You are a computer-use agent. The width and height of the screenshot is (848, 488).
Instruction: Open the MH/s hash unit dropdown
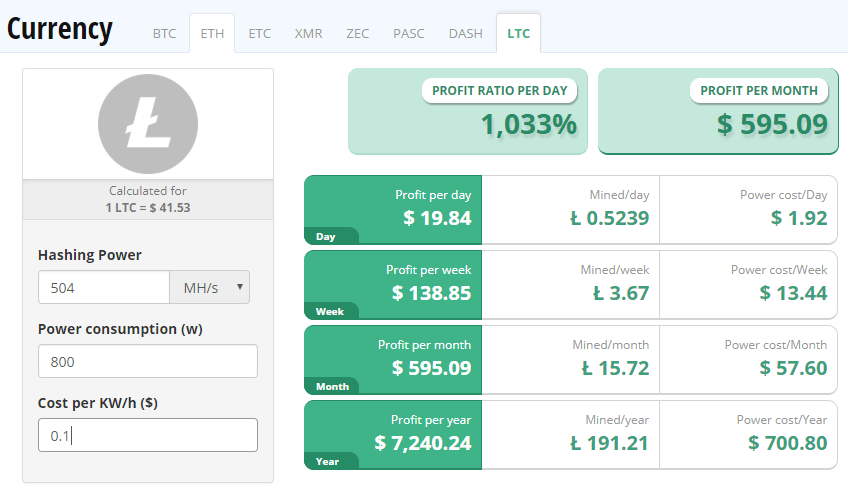pos(209,287)
